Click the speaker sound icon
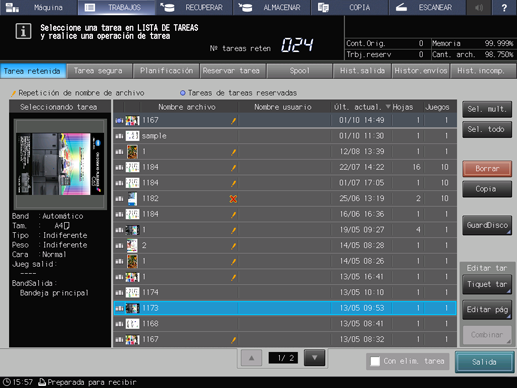Screen dimensions: 517x388 pos(479,7)
